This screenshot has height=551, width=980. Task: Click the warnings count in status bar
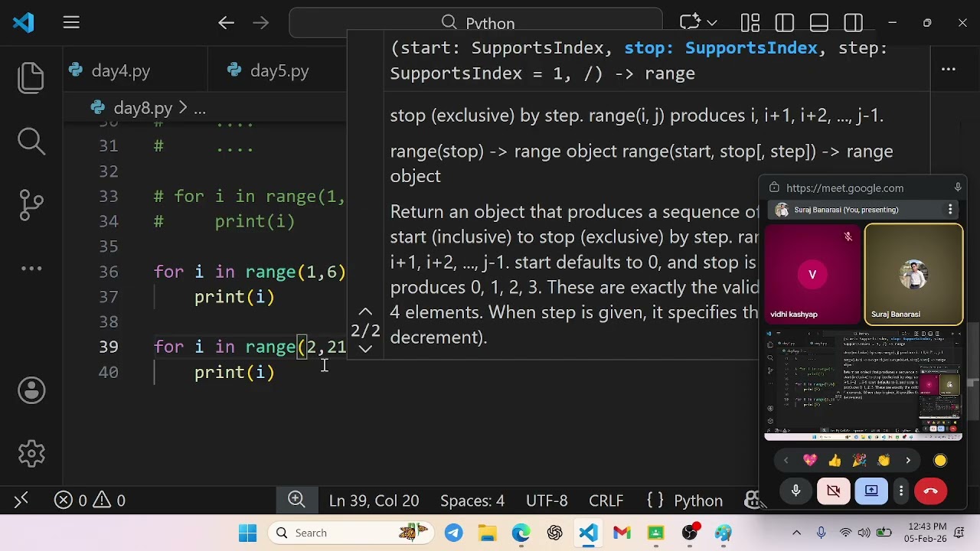tap(110, 500)
